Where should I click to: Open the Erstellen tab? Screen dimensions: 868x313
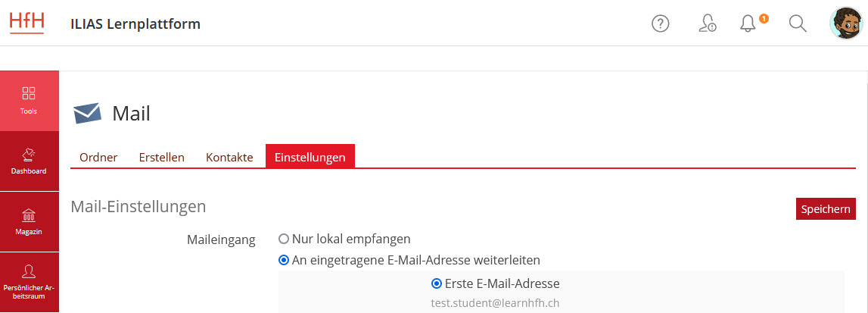click(x=161, y=158)
